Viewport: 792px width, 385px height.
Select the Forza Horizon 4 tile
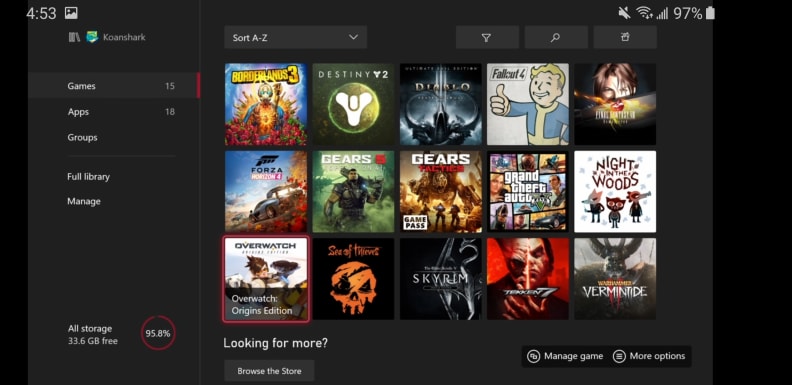point(266,191)
